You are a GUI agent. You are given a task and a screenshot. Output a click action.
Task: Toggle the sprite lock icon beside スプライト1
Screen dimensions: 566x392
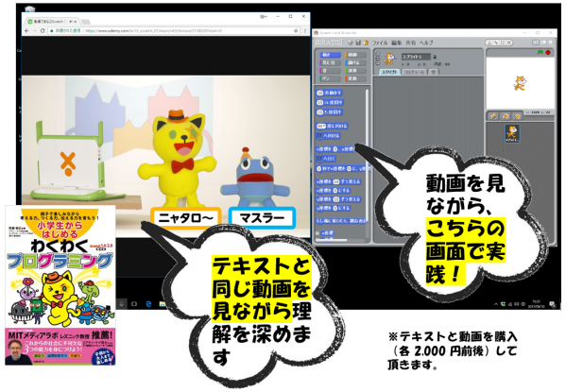click(435, 57)
